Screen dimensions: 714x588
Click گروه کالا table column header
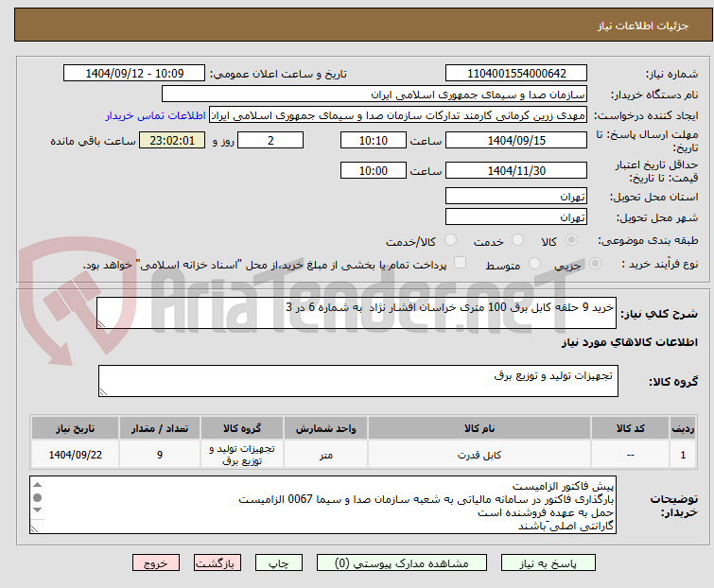(x=242, y=428)
